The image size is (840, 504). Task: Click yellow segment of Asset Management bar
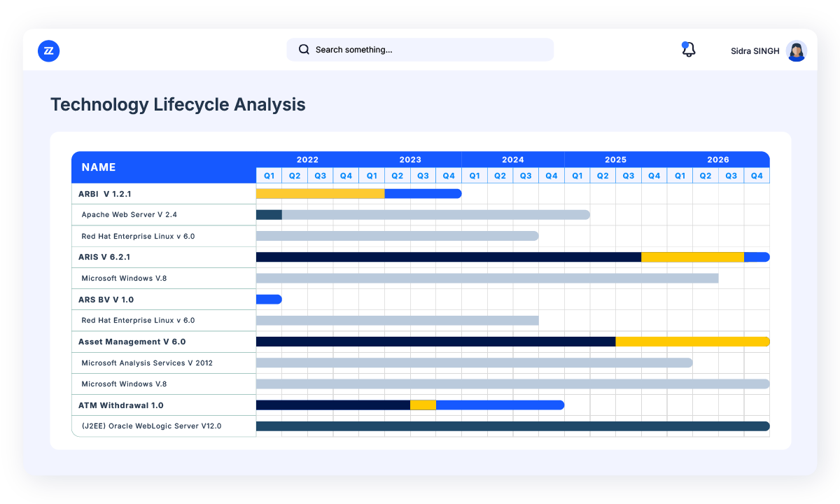(x=692, y=342)
